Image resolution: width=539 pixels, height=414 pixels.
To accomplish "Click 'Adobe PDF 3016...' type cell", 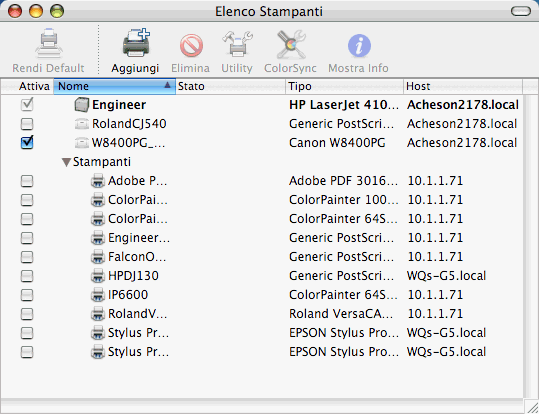I will 343,181.
